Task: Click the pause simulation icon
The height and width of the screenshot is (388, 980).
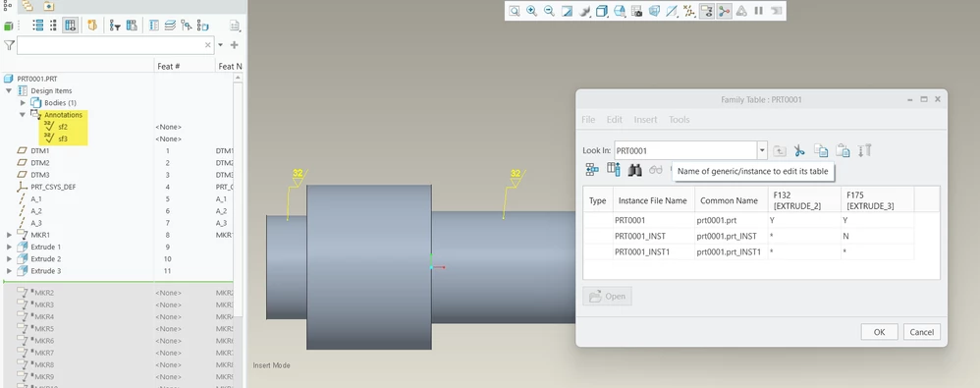Action: pos(759,11)
